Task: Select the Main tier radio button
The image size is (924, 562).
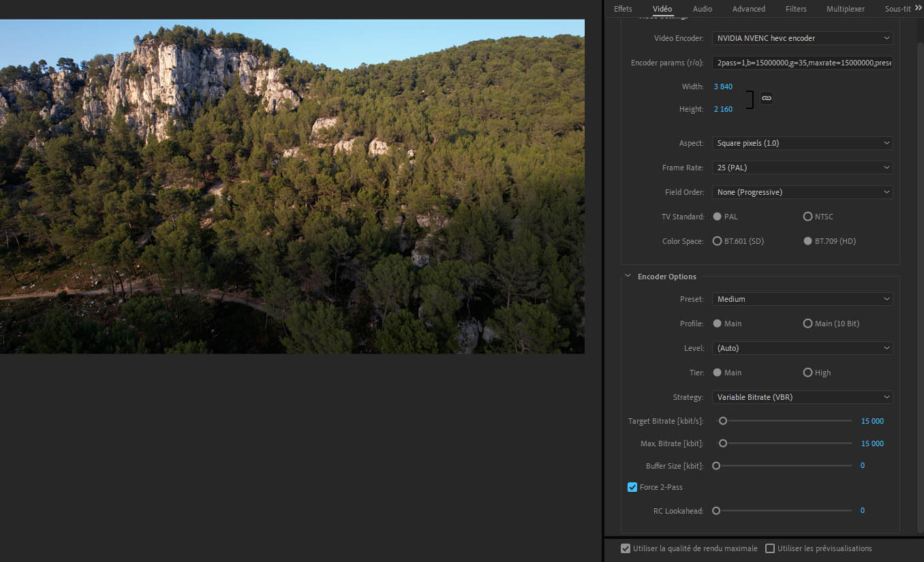Action: tap(718, 373)
